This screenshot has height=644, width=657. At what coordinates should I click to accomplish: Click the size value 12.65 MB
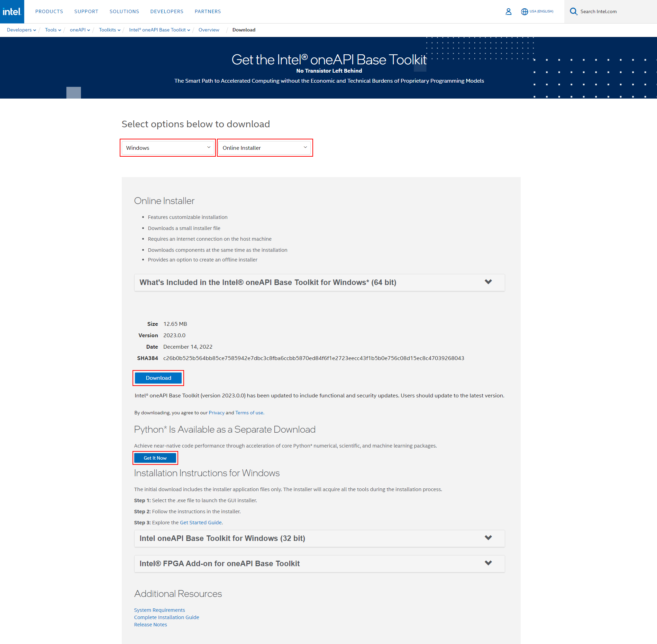click(175, 324)
